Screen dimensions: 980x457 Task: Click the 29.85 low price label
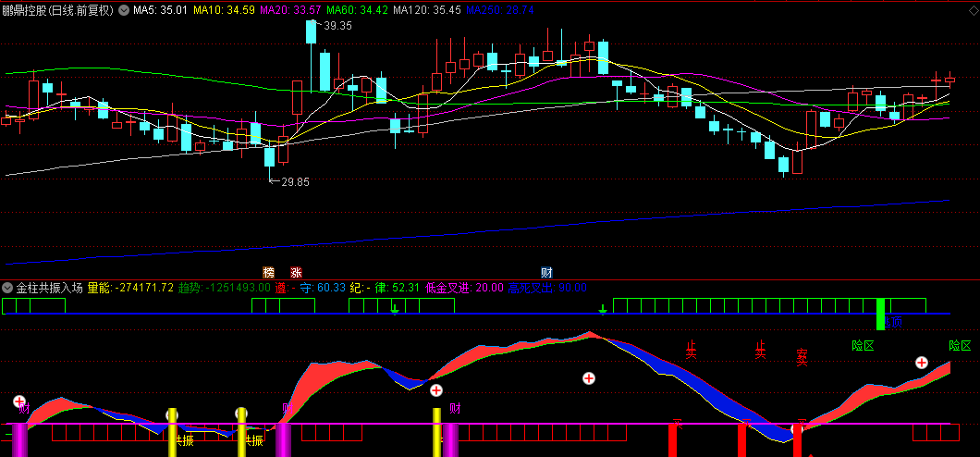295,182
